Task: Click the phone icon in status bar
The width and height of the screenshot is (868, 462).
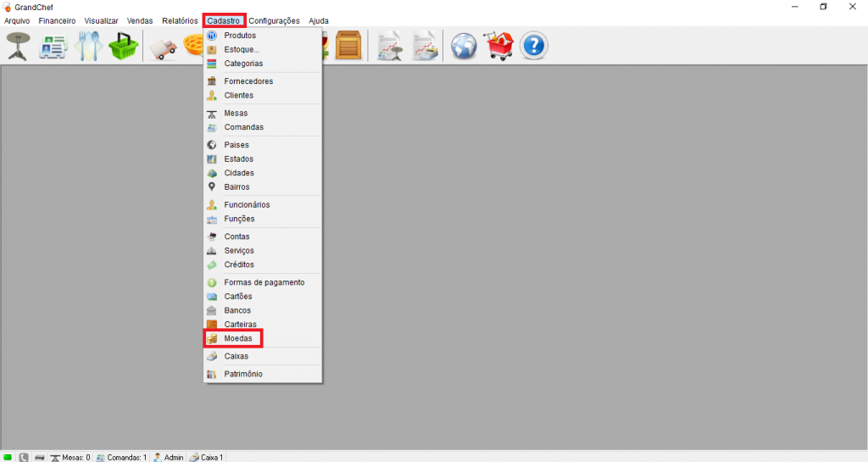Action: (24, 457)
